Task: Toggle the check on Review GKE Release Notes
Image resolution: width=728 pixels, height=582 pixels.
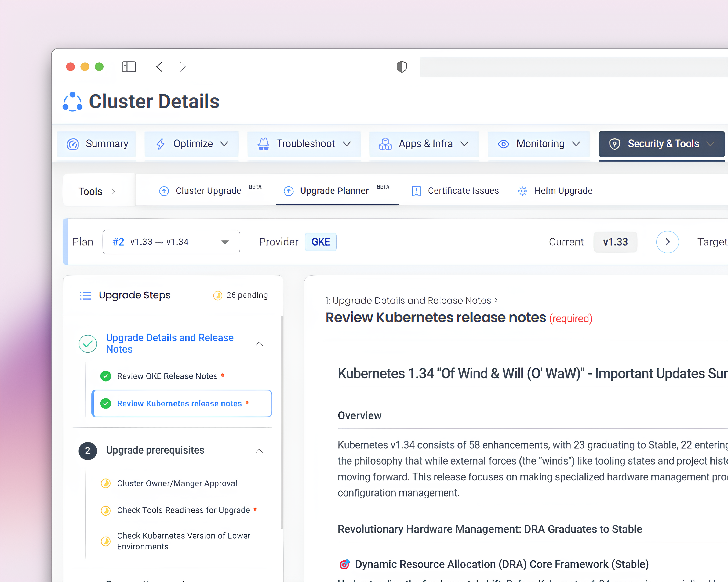Action: click(106, 376)
